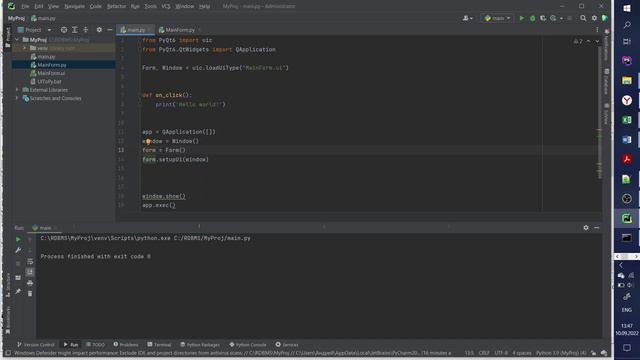Select the main.py editor tab
The height and width of the screenshot is (360, 640).
click(135, 30)
